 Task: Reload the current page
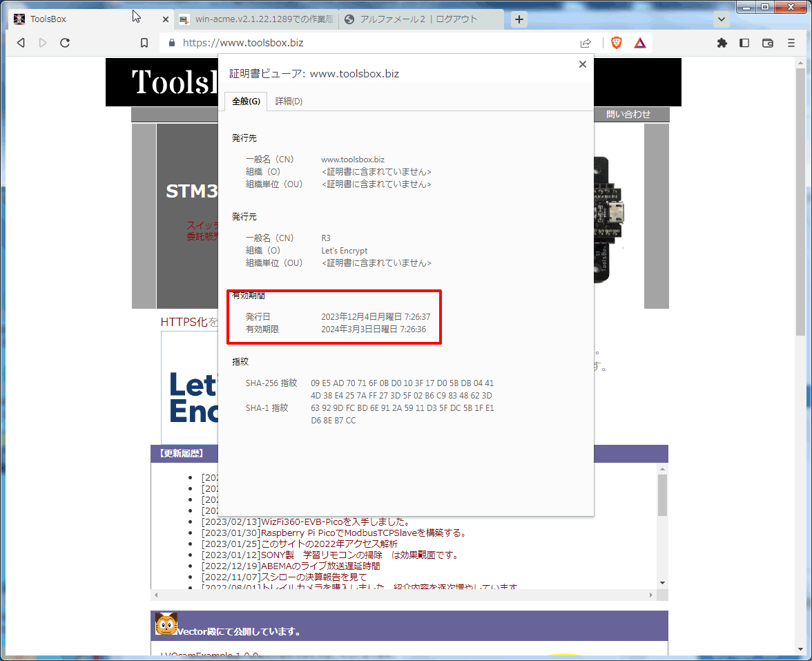point(65,43)
